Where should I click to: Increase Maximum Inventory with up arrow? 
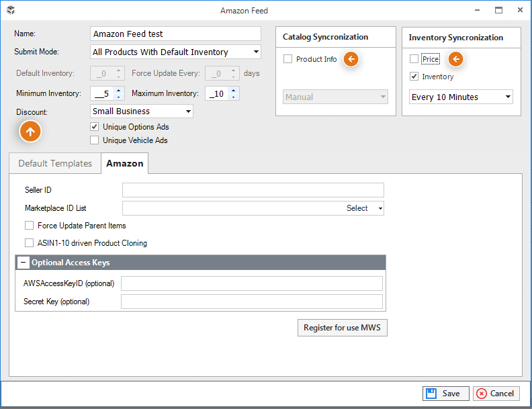pos(234,90)
